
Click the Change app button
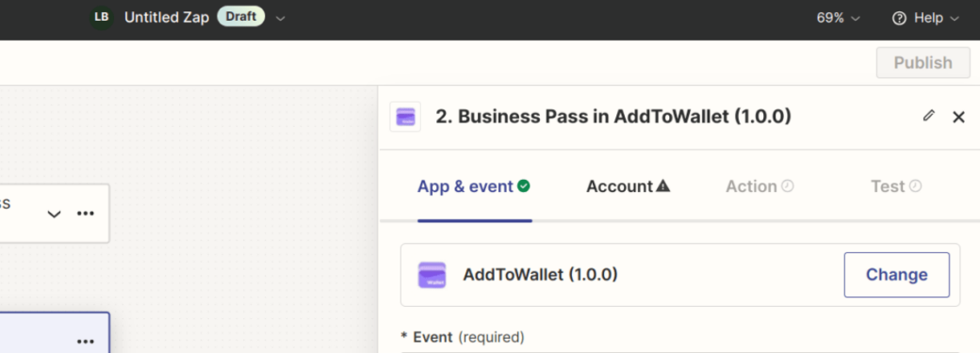point(896,275)
